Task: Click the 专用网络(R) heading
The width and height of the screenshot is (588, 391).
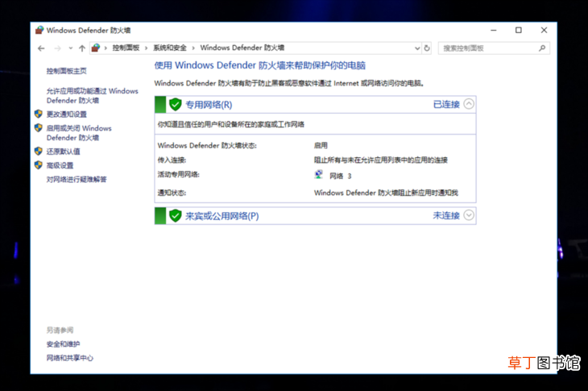Action: click(x=209, y=105)
